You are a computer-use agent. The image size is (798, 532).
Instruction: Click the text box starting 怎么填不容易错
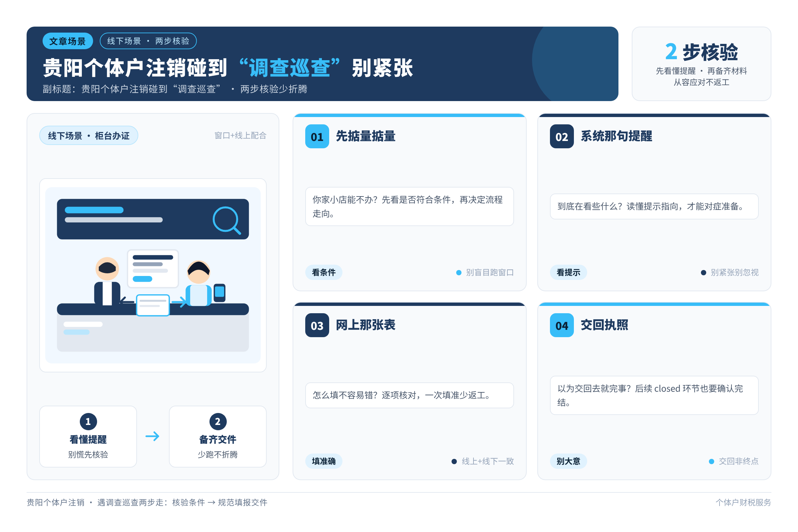point(410,395)
